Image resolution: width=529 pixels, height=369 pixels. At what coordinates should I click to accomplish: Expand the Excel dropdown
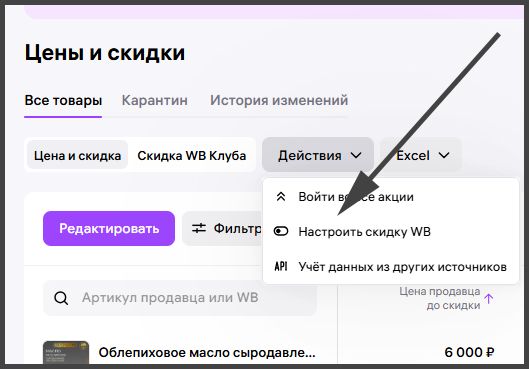tap(421, 155)
